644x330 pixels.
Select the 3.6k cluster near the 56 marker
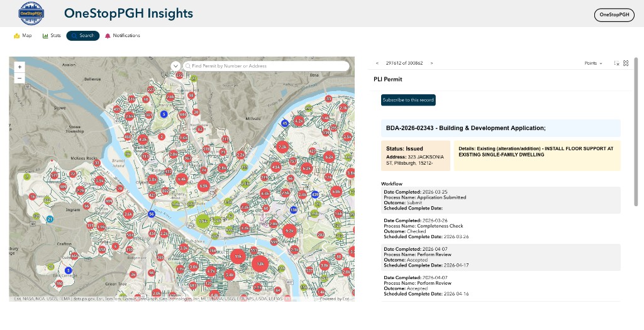tap(128, 214)
